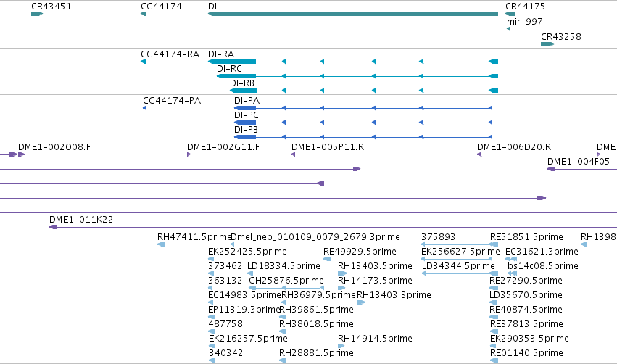Select the CR43258 gene arrow
The width and height of the screenshot is (617, 364).
point(547,44)
